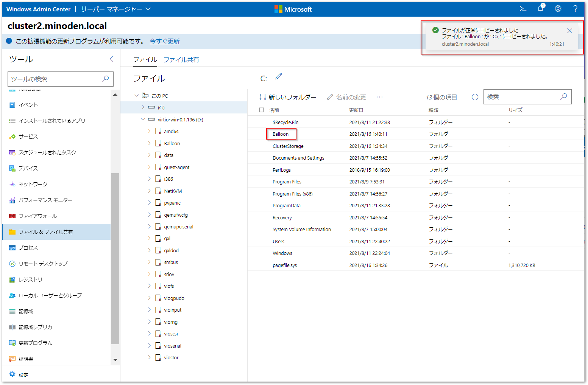Select the Program Files (x86) row
Image resolution: width=588 pixels, height=385 pixels.
[x=416, y=194]
